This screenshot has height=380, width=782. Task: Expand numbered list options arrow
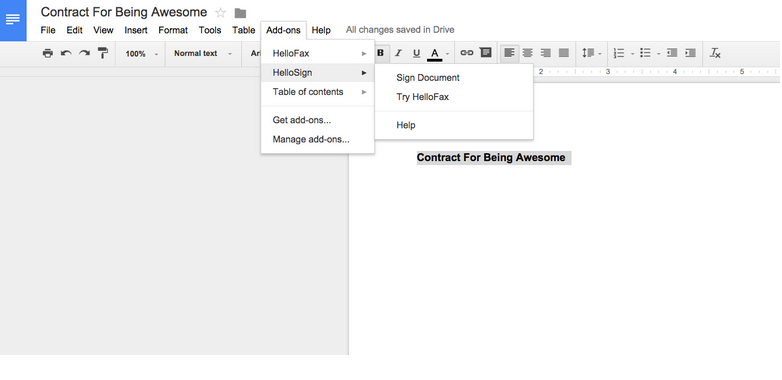(x=632, y=54)
